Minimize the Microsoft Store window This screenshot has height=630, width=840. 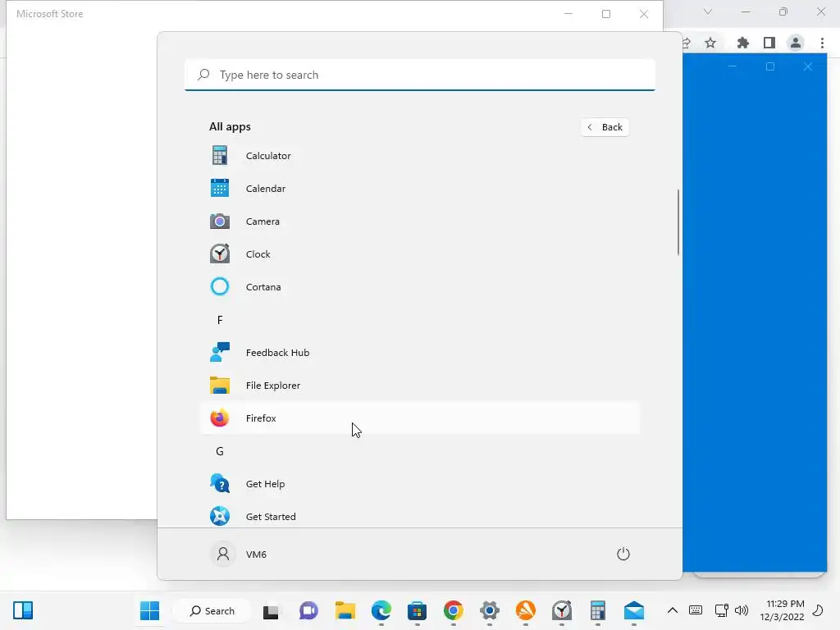pyautogui.click(x=568, y=14)
